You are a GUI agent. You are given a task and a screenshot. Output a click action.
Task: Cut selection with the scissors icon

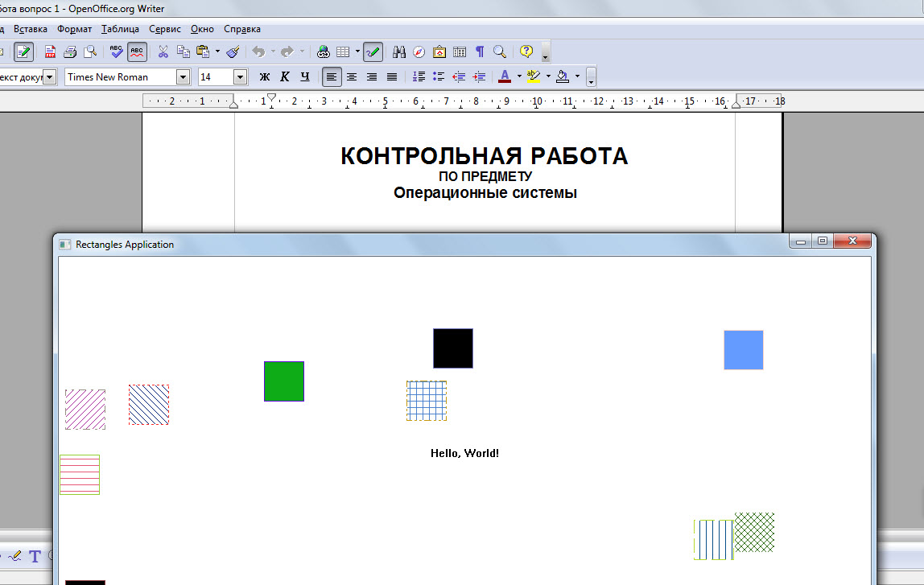click(163, 51)
